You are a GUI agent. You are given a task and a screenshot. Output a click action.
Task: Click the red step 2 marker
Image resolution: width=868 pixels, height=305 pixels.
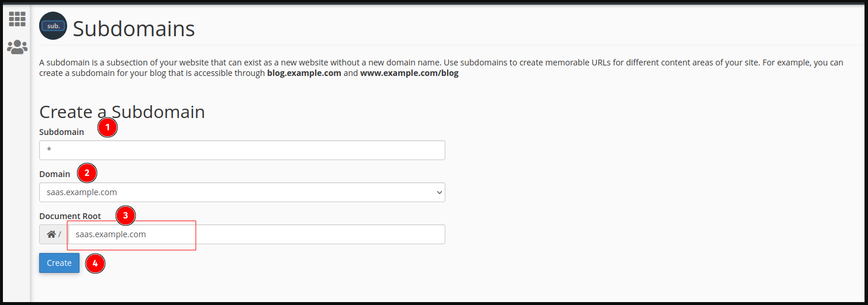tap(87, 172)
